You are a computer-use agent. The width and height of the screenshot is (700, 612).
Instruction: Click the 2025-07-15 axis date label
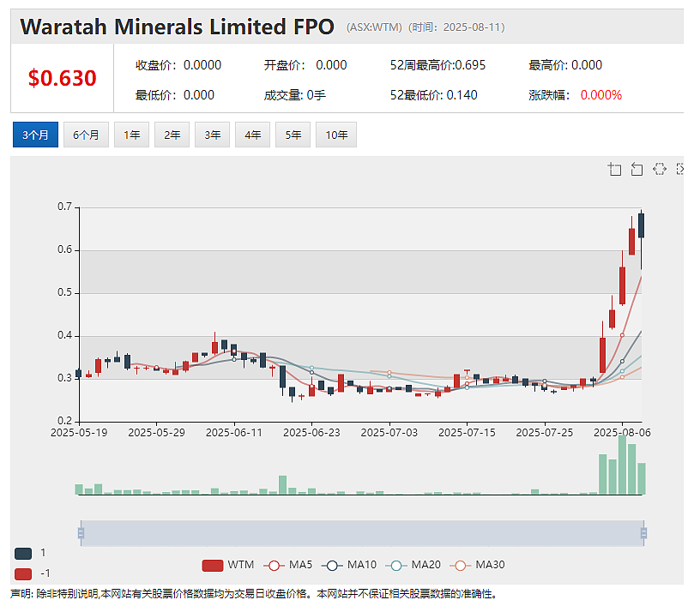(467, 433)
